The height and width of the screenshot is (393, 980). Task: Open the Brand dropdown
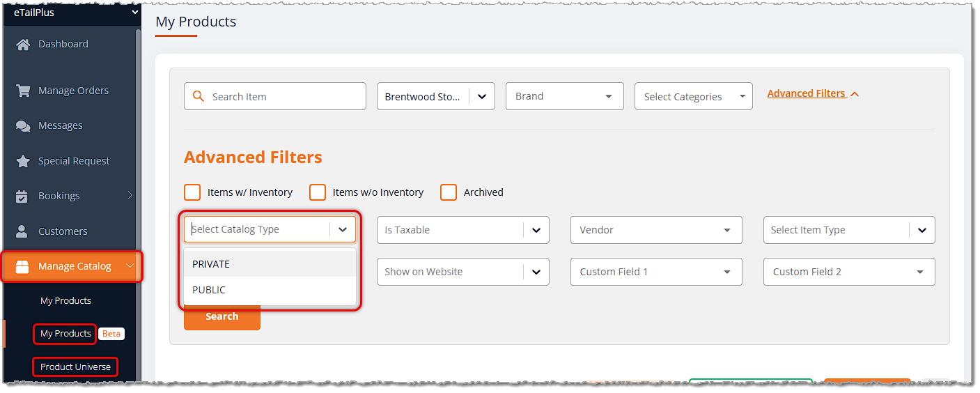565,96
